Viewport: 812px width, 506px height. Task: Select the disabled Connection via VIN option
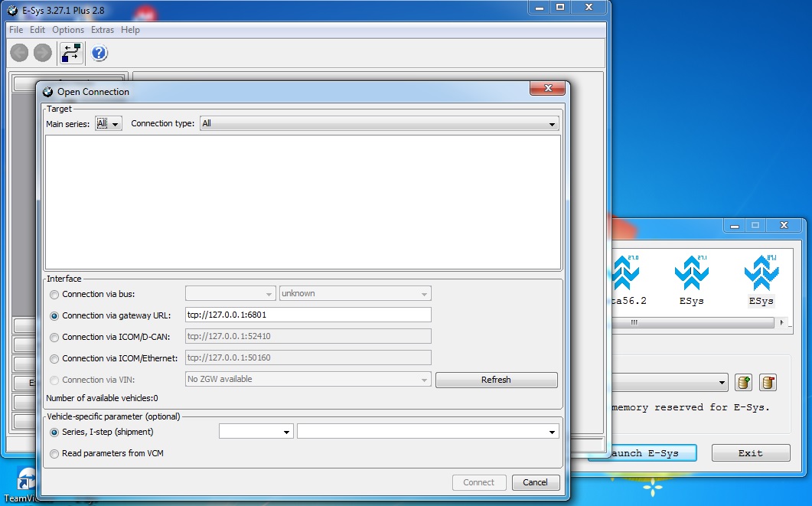click(54, 380)
